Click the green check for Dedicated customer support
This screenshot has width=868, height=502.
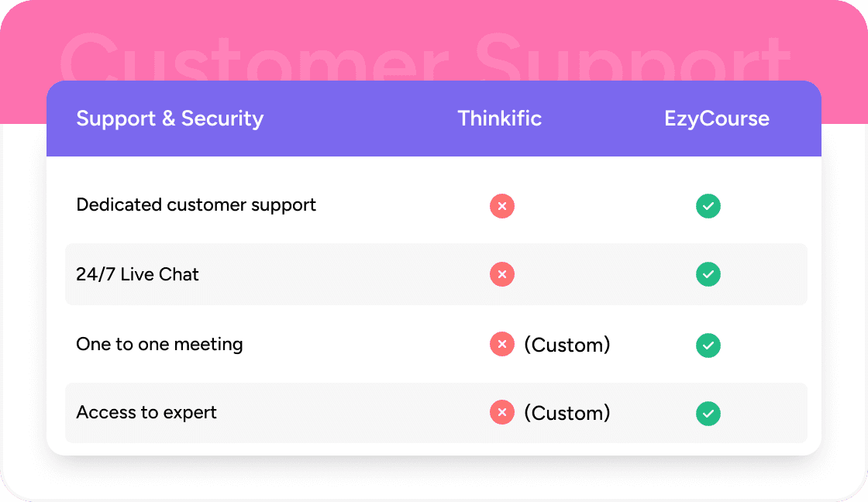[708, 206]
